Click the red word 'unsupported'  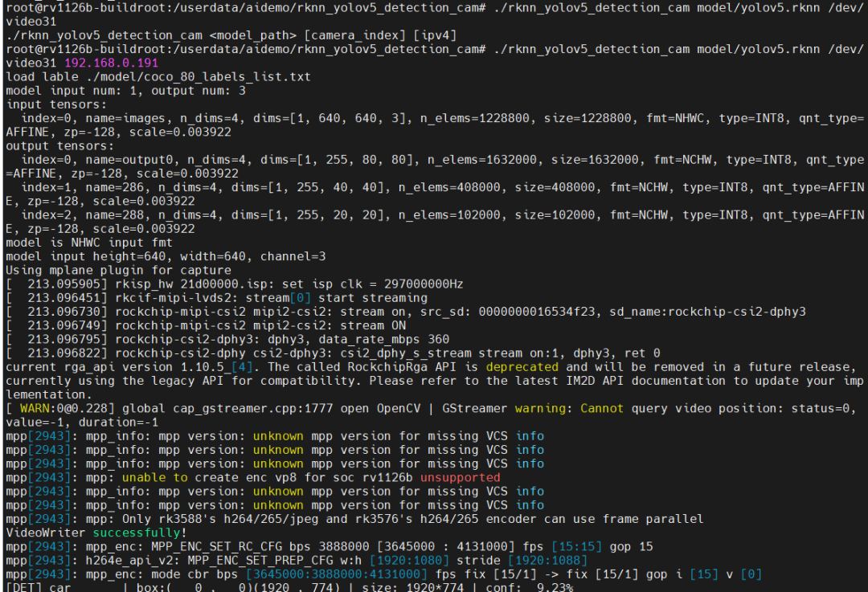(460, 478)
